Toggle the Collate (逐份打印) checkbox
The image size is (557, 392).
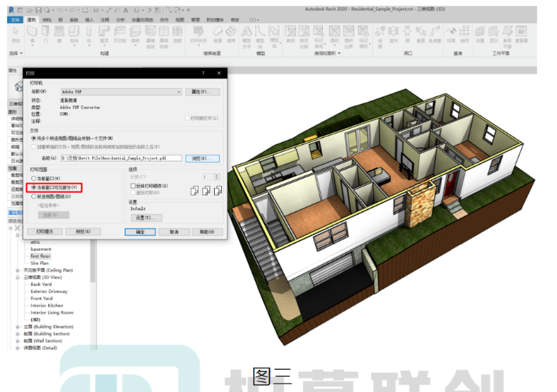tap(133, 193)
